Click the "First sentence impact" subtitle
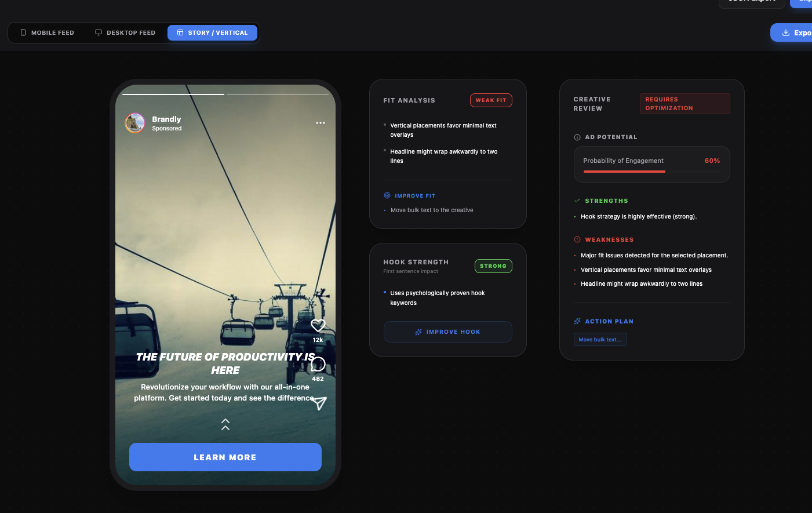812x513 pixels. [411, 271]
